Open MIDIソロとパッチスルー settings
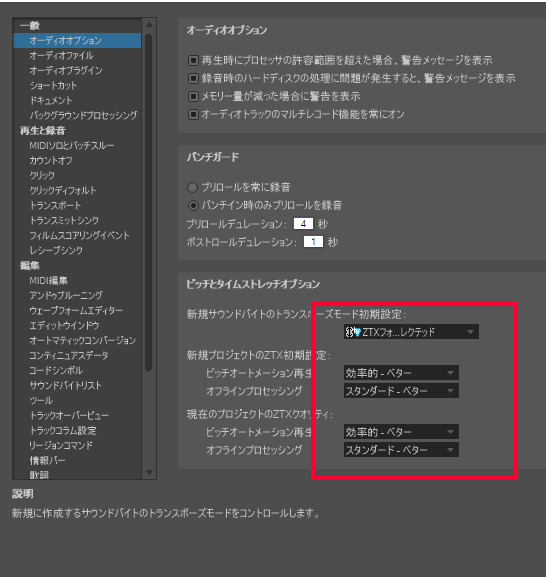546x577 pixels. click(72, 146)
